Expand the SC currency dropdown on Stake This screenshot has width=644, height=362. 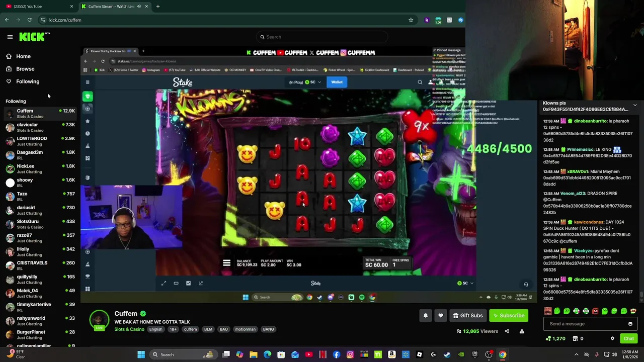pyautogui.click(x=313, y=82)
